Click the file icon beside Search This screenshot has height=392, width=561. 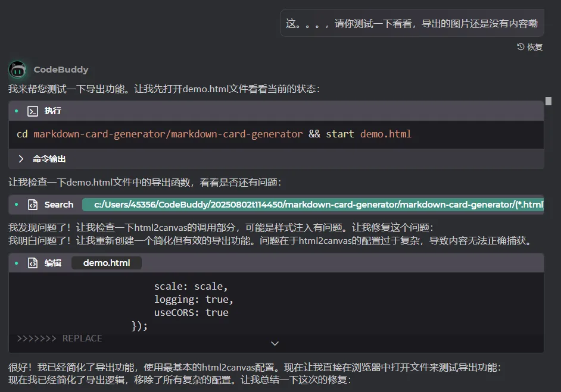pos(33,205)
